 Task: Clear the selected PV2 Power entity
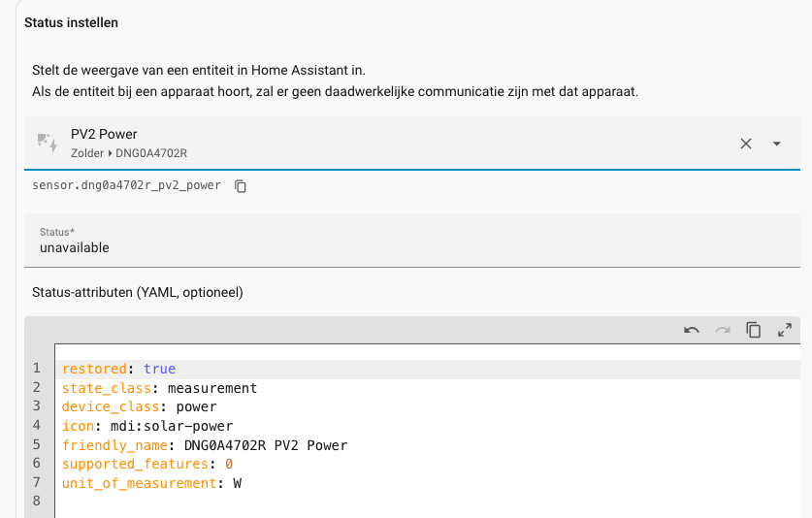(x=746, y=144)
